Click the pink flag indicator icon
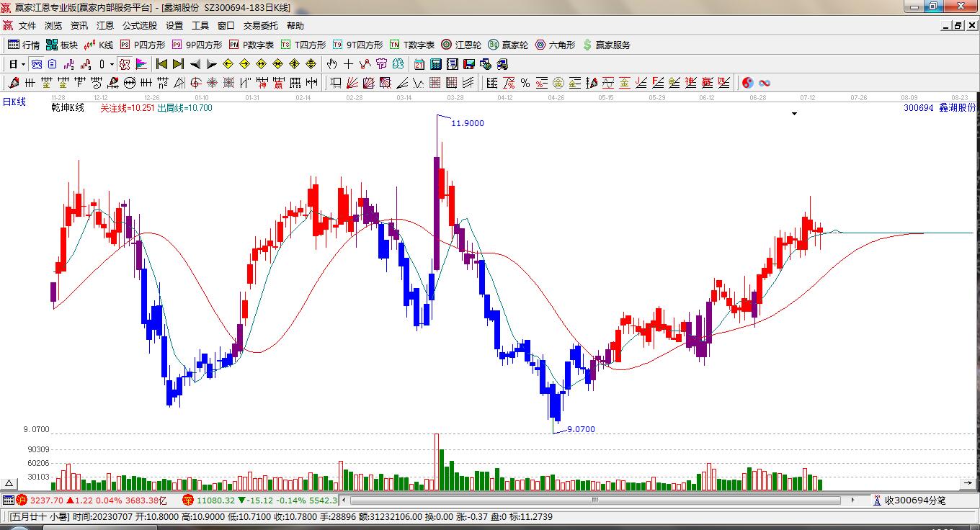980x530 pixels. (141, 64)
